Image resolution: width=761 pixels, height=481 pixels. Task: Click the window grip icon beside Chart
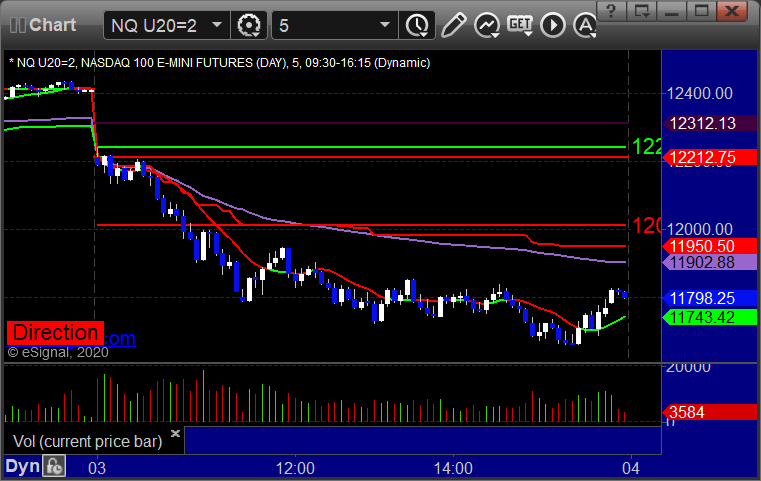[x=17, y=25]
